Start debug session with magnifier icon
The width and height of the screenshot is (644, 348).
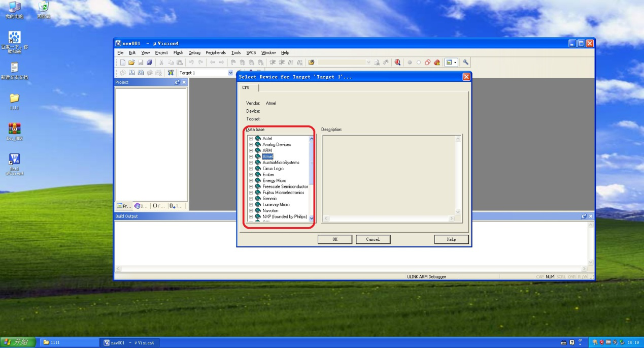click(397, 62)
